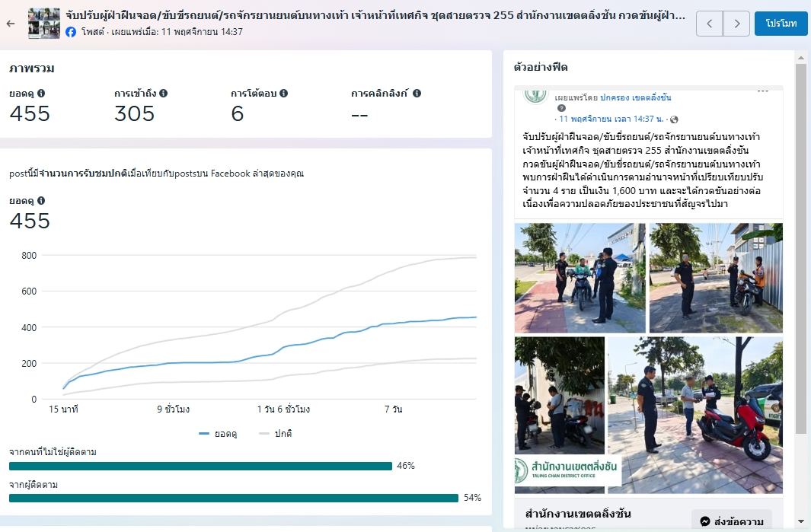Viewport: 811px width, 532px height.
Task: Click the post thumbnail in the header
Action: 44,24
